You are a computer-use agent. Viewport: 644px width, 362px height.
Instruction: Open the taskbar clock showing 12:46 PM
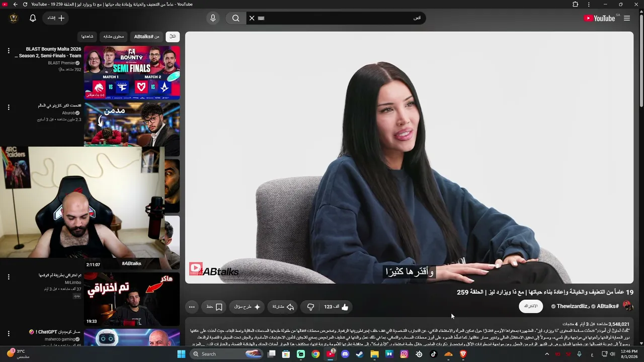click(x=629, y=354)
